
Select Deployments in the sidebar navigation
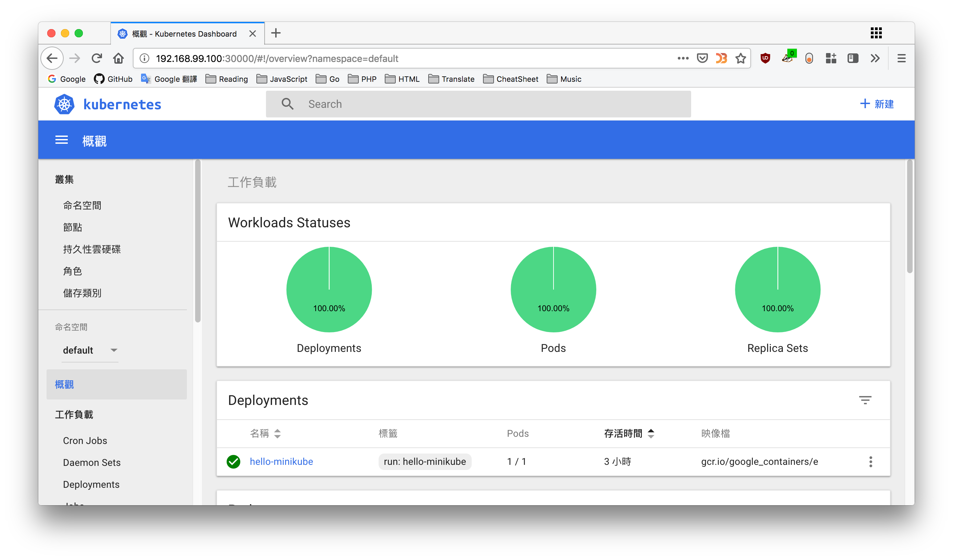[x=91, y=484]
